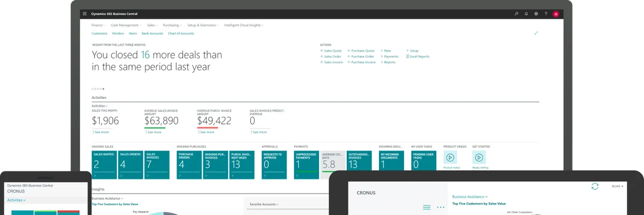This screenshot has width=644, height=215.
Task: Open the settings gear icon
Action: coord(536,13)
